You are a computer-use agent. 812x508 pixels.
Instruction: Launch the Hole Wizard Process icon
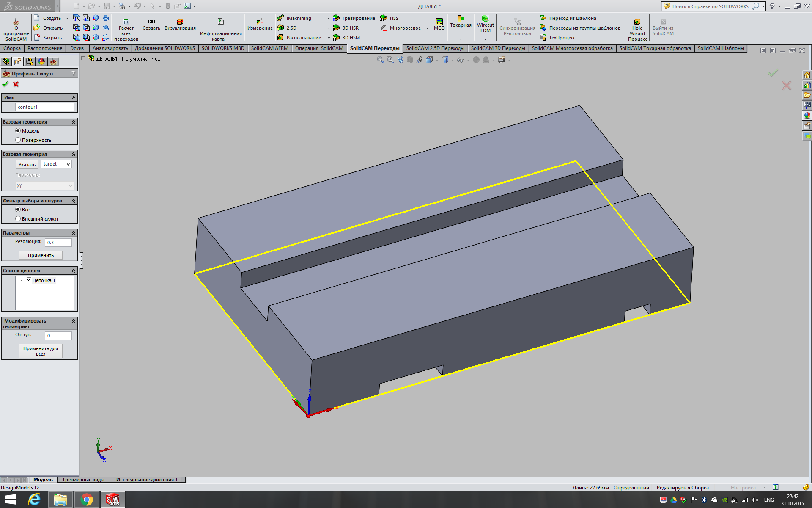click(637, 22)
